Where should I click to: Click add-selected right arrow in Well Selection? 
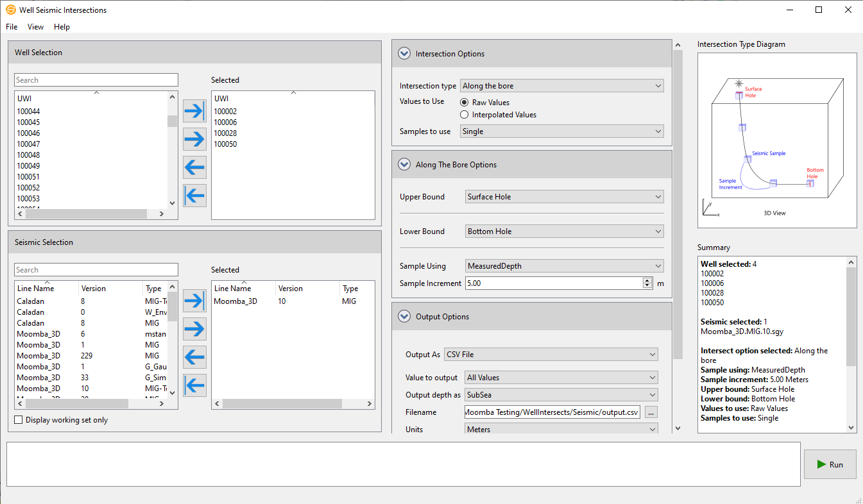click(194, 139)
